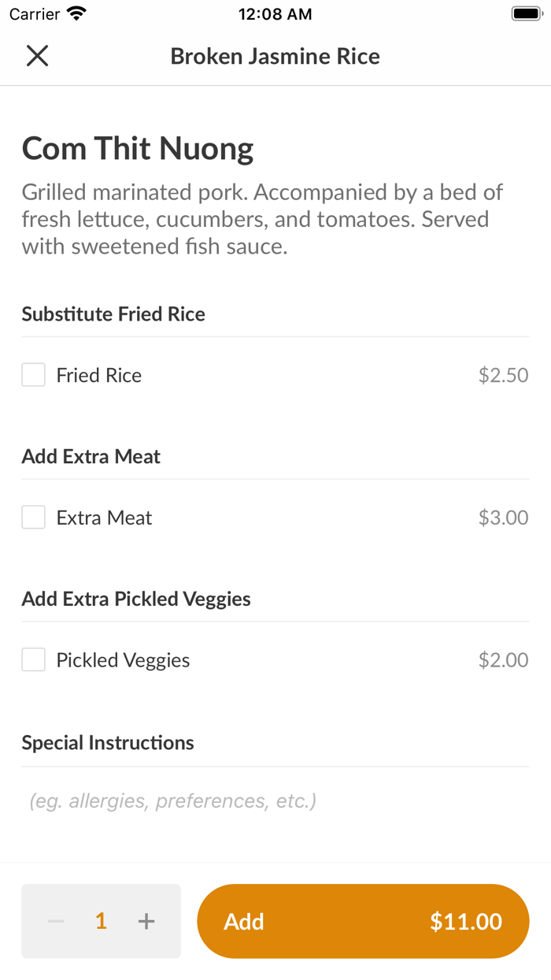The image size is (551, 980).
Task: Tap the Special Instructions section header
Action: (107, 742)
